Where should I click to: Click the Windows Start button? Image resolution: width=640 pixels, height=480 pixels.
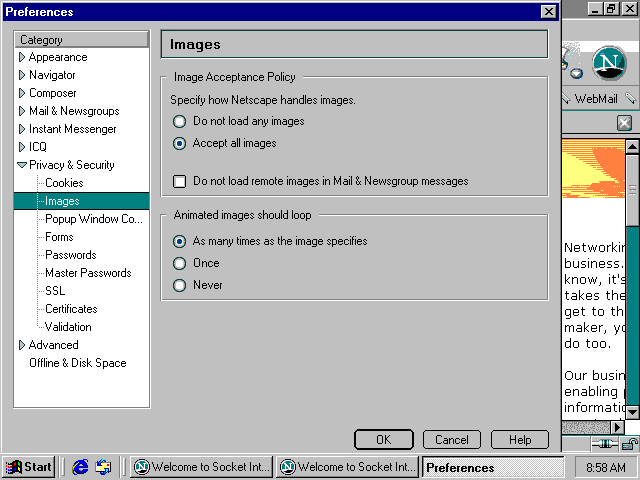tap(29, 467)
